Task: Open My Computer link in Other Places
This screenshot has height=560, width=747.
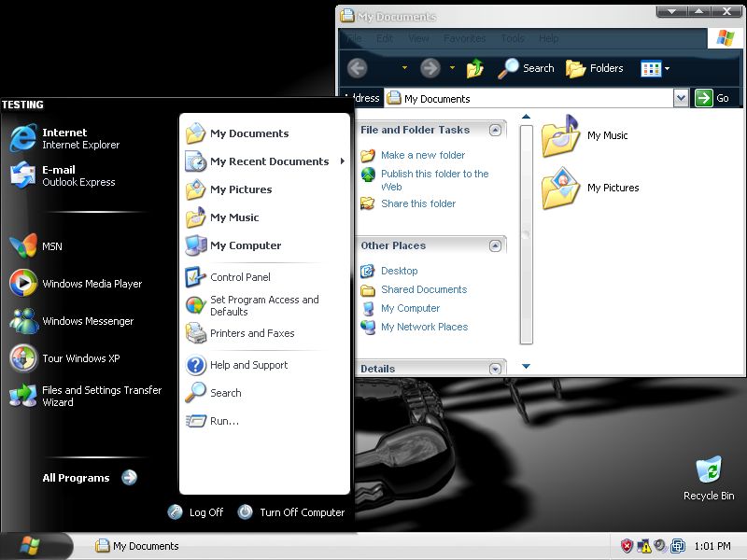Action: tap(410, 308)
